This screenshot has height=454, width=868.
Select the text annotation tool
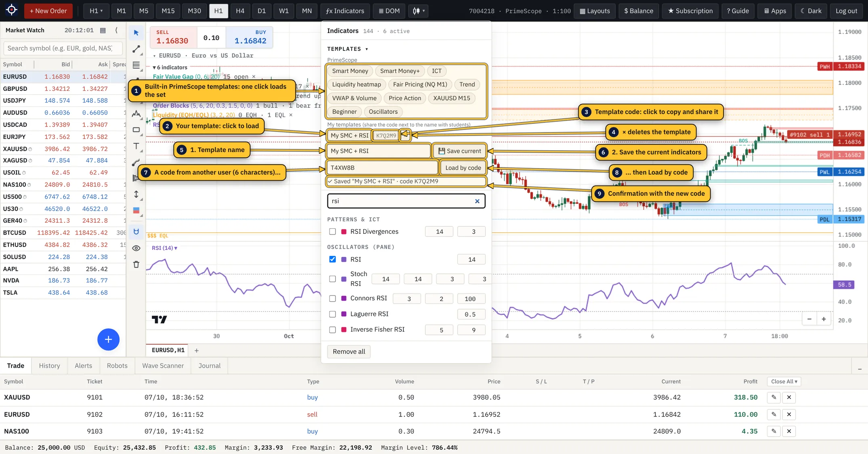click(x=136, y=146)
